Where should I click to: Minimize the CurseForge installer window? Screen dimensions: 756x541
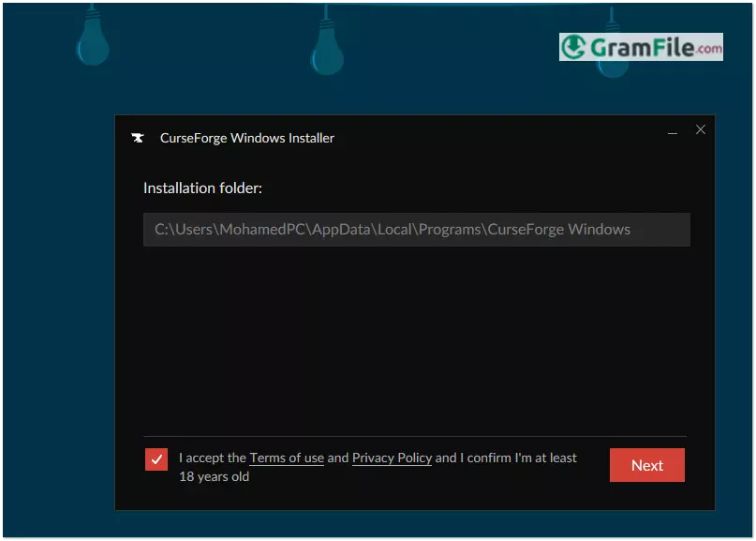coord(673,133)
